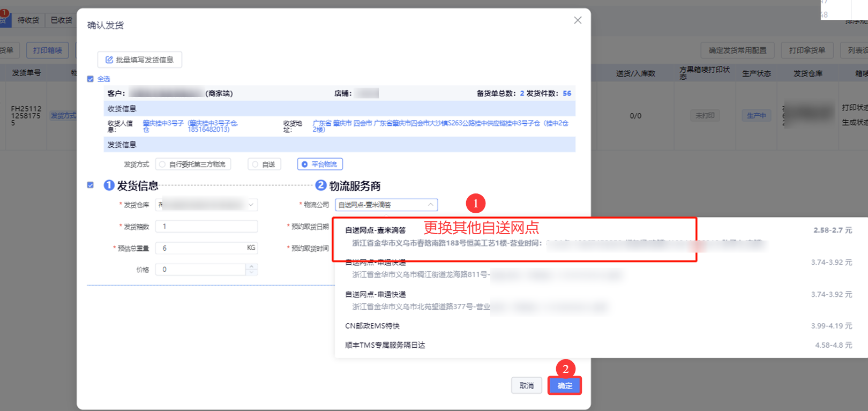
Task: Click the 价格 input field
Action: (x=200, y=269)
